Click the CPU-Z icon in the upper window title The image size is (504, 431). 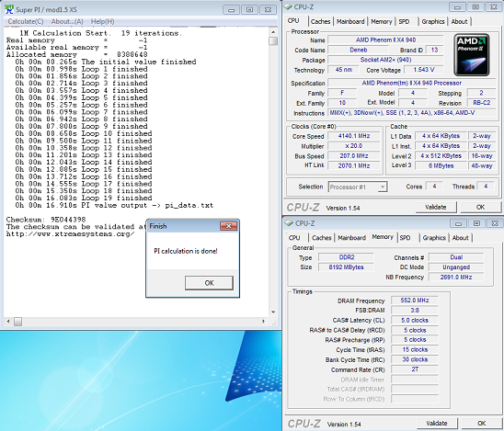288,6
